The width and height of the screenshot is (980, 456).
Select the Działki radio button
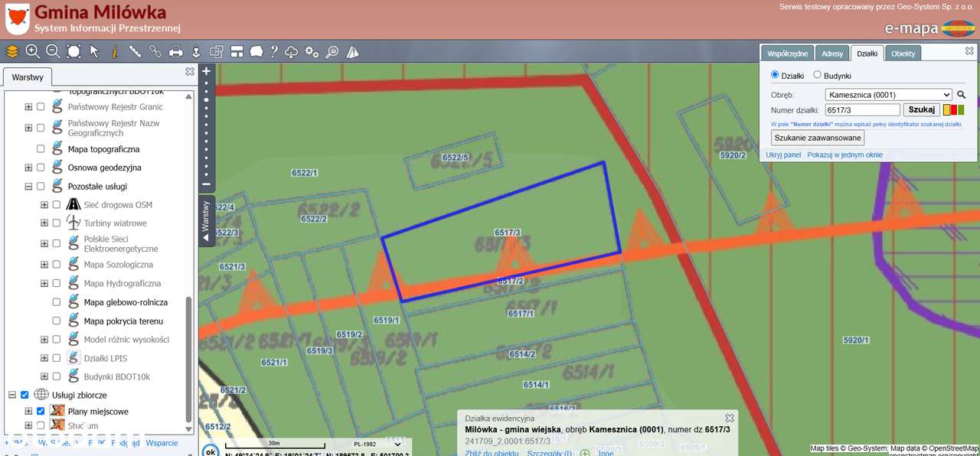click(x=775, y=75)
